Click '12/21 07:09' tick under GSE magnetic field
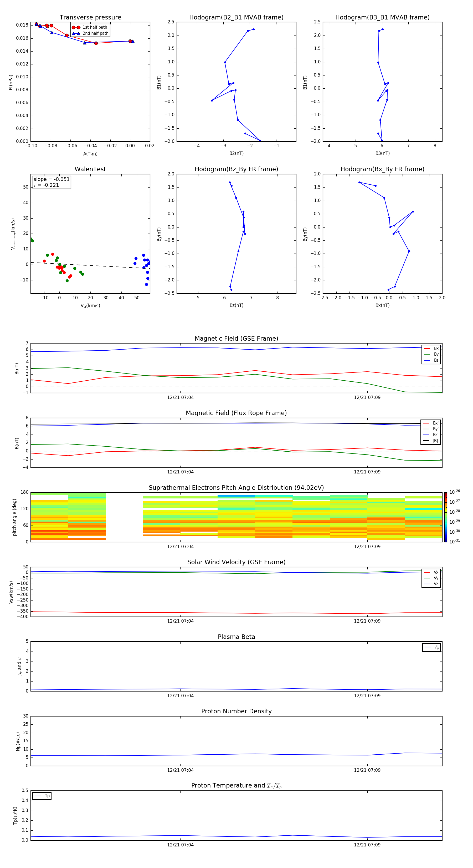The width and height of the screenshot is (473, 868). pos(367,398)
